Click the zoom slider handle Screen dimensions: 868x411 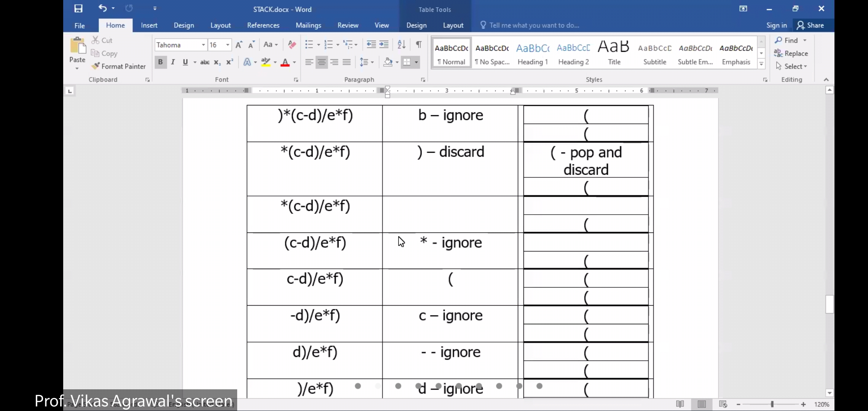point(772,404)
